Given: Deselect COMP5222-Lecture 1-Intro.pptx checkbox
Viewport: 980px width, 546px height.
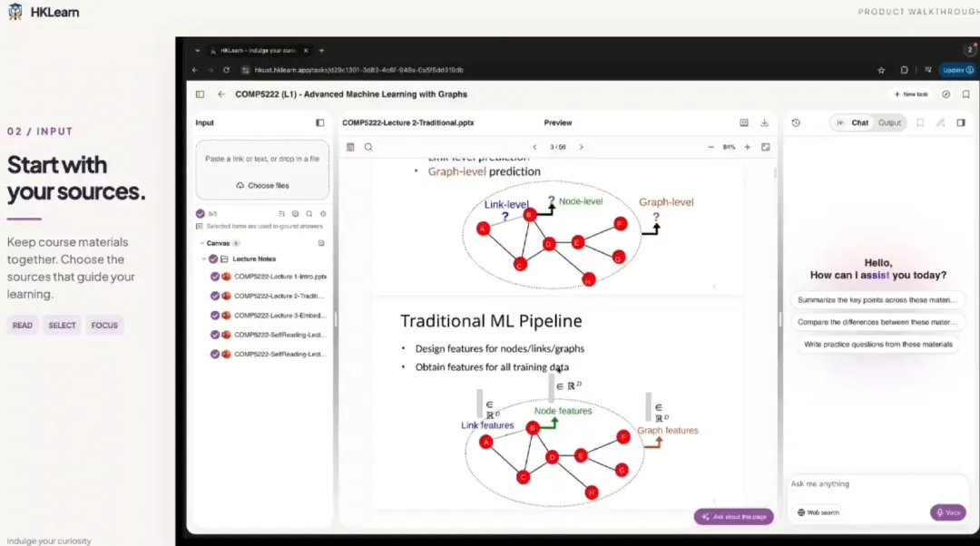Looking at the screenshot, I should pyautogui.click(x=215, y=277).
